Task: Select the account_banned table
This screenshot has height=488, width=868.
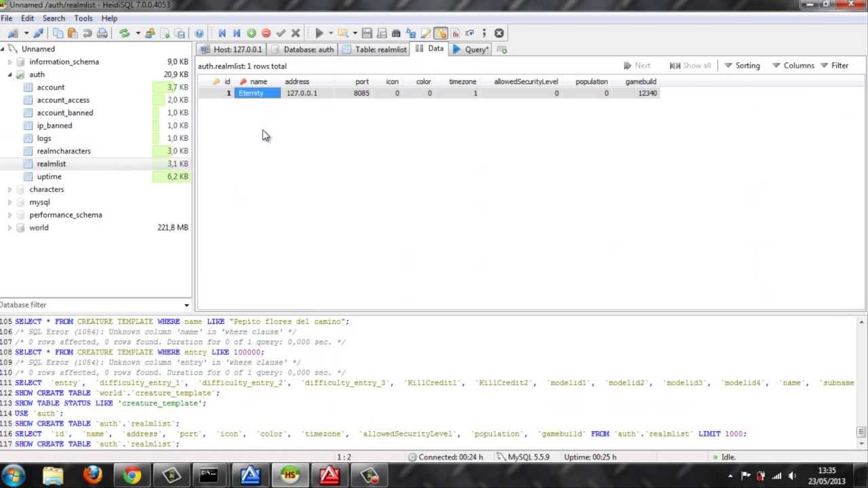Action: click(65, 113)
